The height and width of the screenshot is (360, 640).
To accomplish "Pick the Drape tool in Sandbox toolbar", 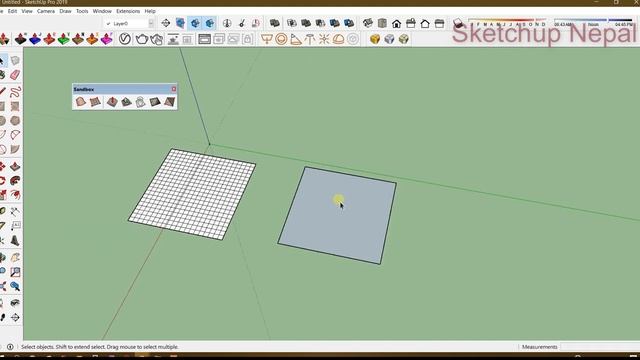I will 140,102.
